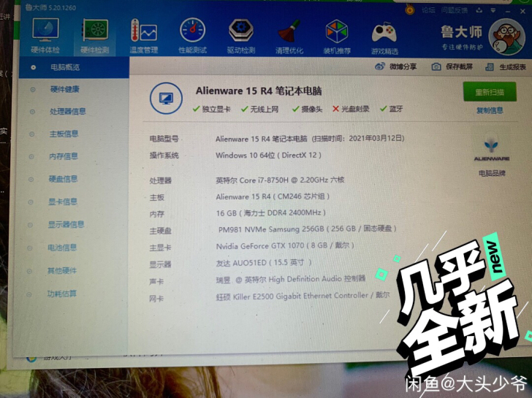This screenshot has width=532, height=398.
Task: Click the 无线上网 feature check
Action: pos(260,109)
